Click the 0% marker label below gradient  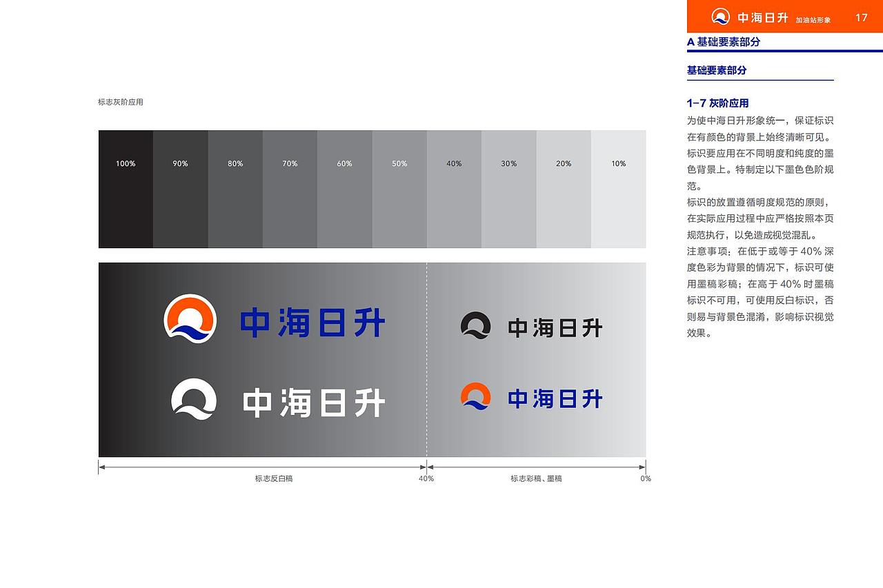point(646,478)
